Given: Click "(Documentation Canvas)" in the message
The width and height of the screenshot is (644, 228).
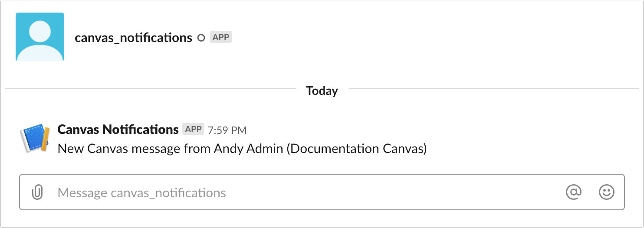Looking at the screenshot, I should coord(357,149).
